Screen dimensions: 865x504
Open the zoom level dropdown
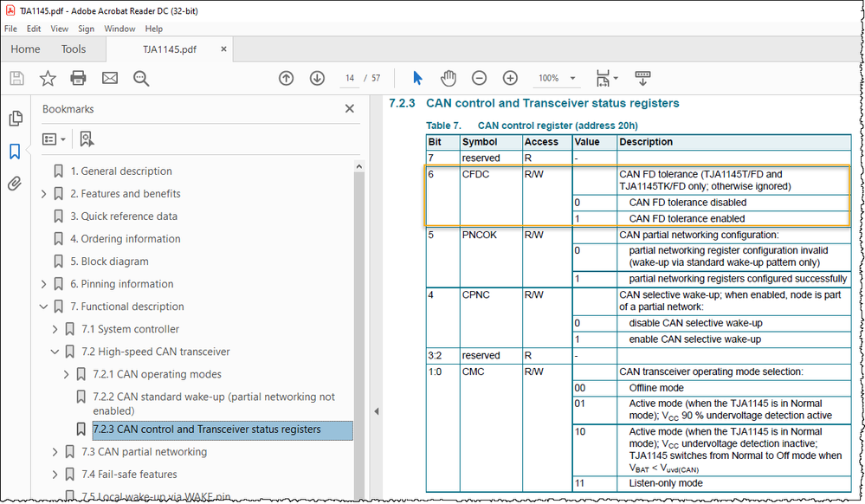click(x=572, y=79)
